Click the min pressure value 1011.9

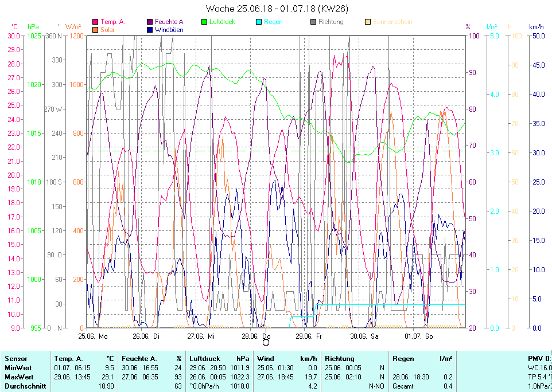coord(240,368)
